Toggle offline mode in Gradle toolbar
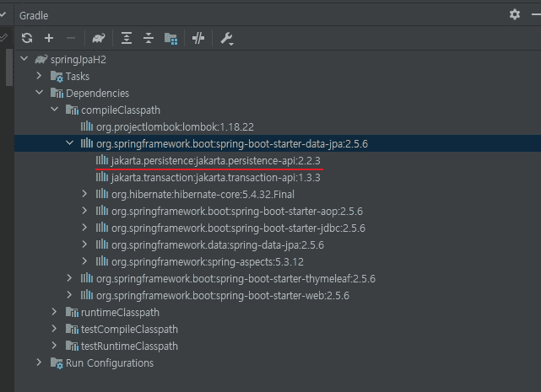Viewport: 541px width, 392px height. (x=198, y=38)
